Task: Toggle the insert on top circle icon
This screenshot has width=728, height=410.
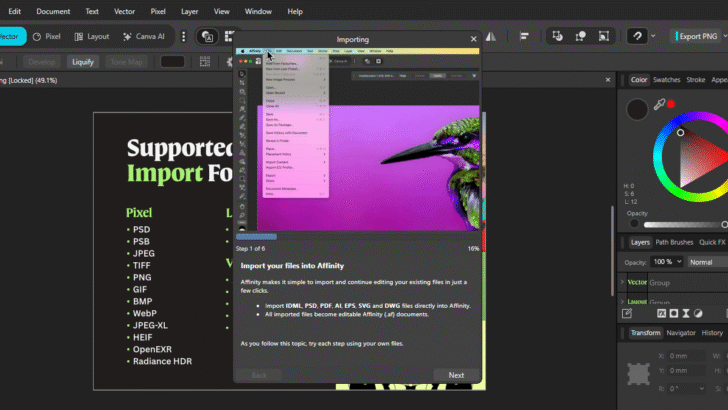Action: tap(580, 36)
